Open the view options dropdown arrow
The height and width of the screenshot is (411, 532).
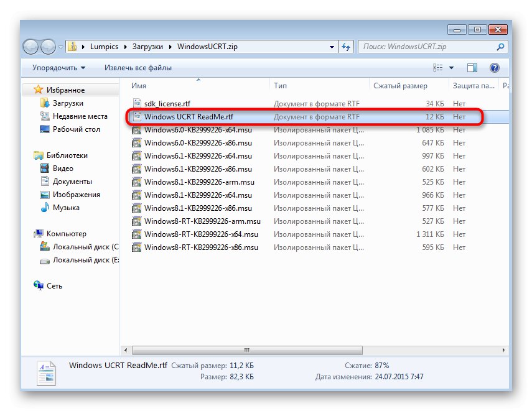tap(451, 68)
